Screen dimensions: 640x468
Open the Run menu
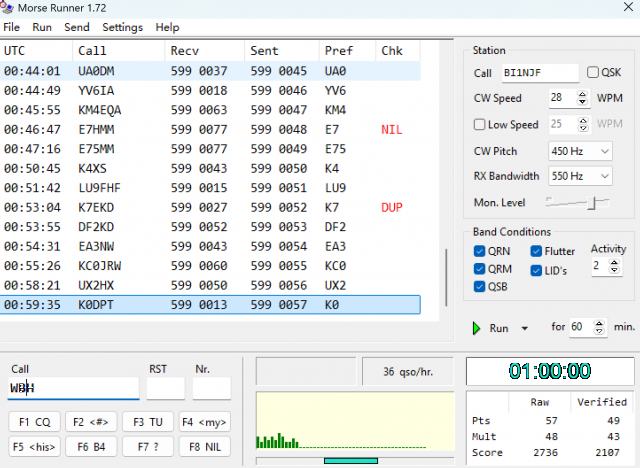click(42, 27)
